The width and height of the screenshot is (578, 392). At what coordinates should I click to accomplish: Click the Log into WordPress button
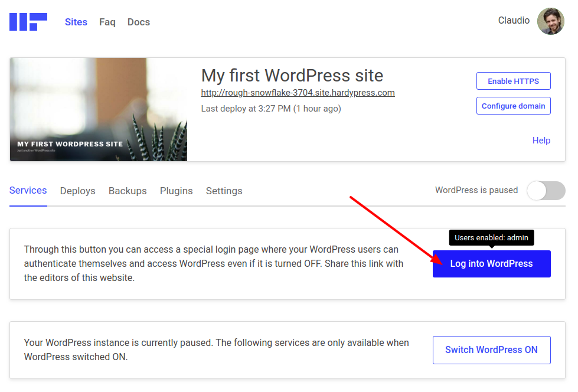coord(491,264)
